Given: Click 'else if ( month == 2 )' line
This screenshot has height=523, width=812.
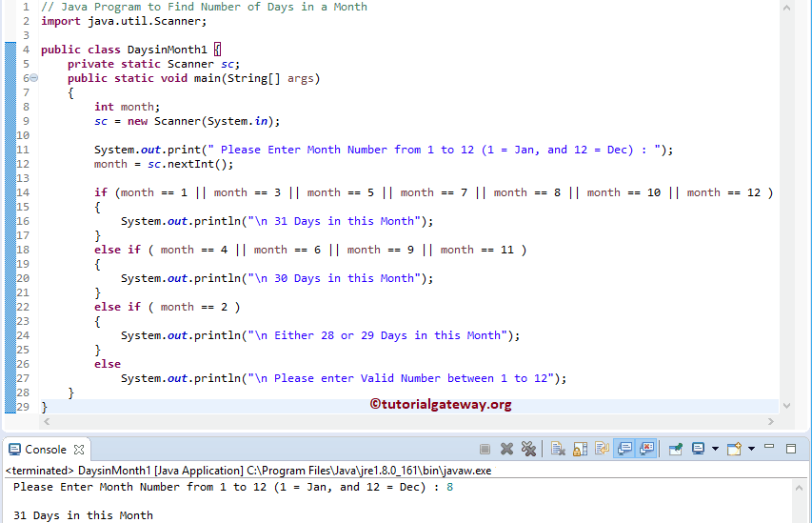Looking at the screenshot, I should [167, 307].
